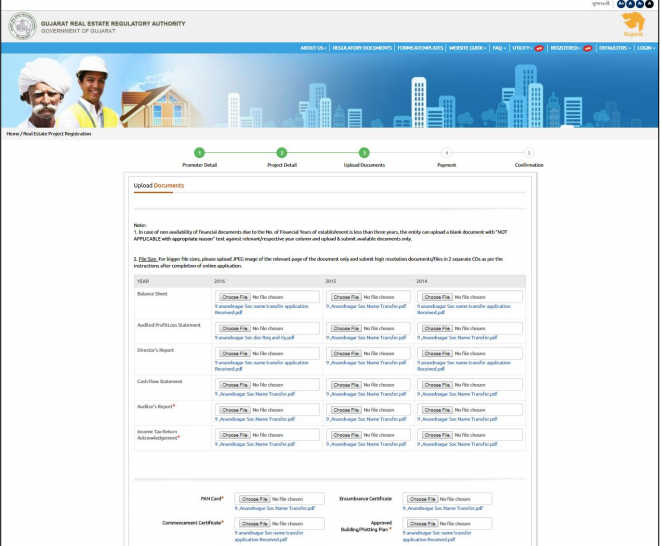Open 2016 Balance Sheet uploaded pdf link
Screen dimensions: 662x546
click(261, 310)
